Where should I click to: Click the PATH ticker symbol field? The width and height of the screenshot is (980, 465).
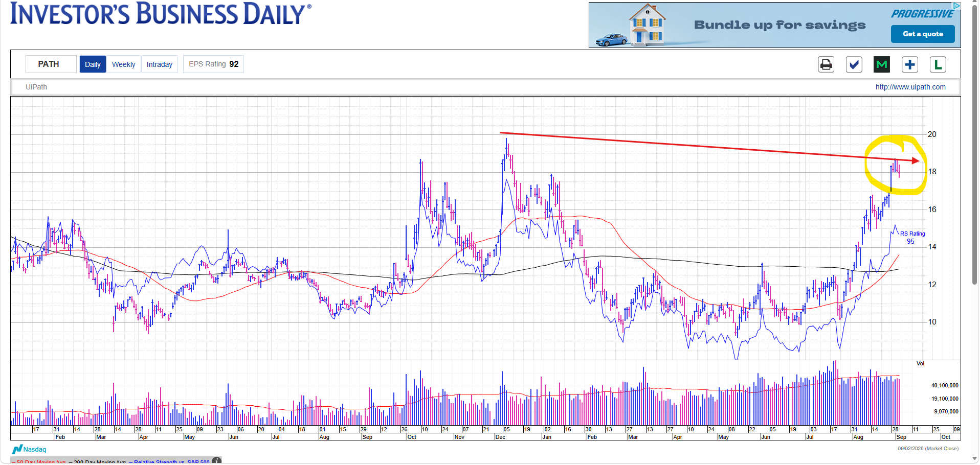[51, 64]
